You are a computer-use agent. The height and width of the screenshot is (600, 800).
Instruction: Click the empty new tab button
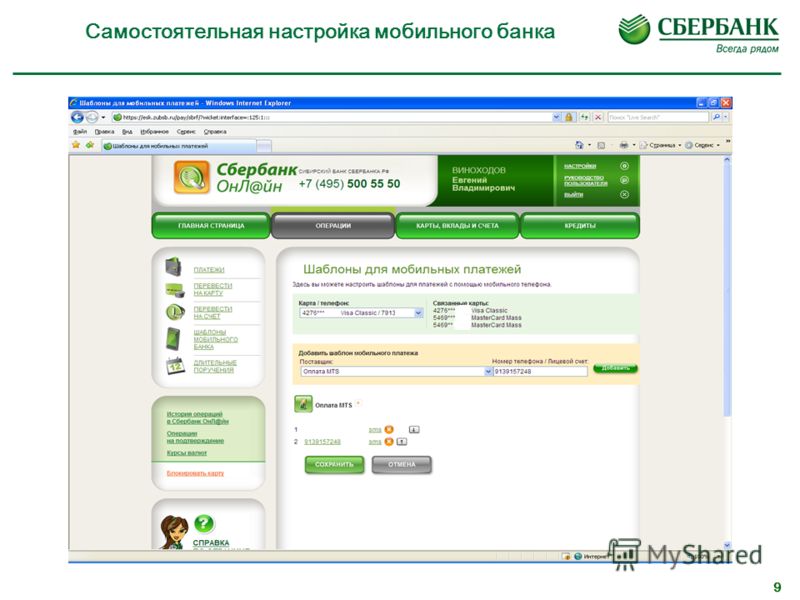click(264, 146)
